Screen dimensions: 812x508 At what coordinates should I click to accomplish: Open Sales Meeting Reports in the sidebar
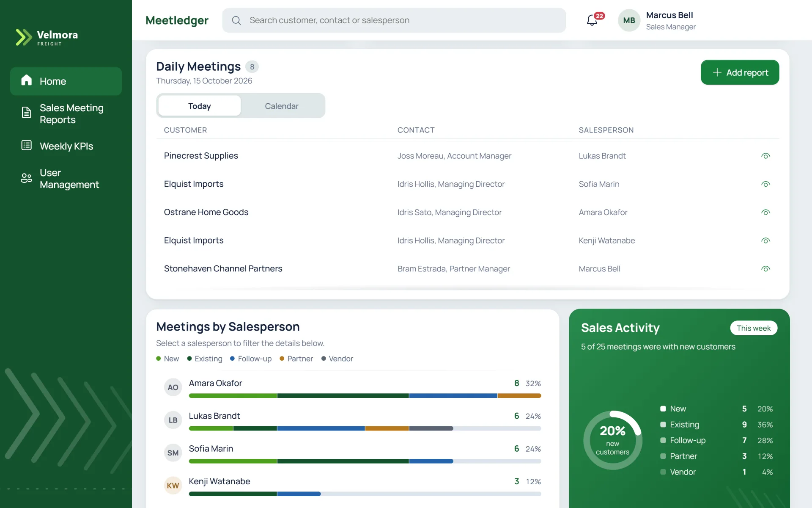[x=66, y=113]
